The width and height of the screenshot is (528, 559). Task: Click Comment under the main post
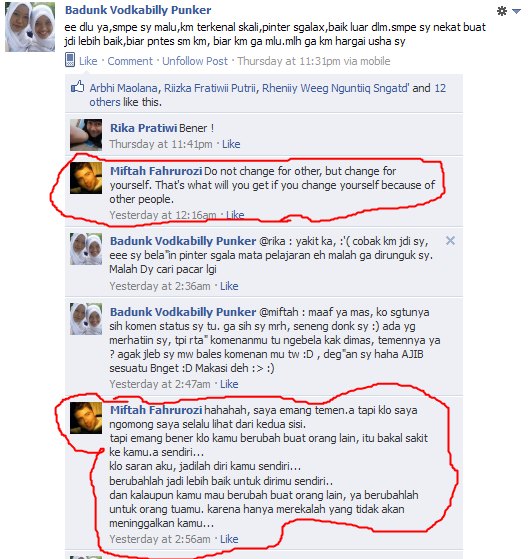[x=130, y=61]
